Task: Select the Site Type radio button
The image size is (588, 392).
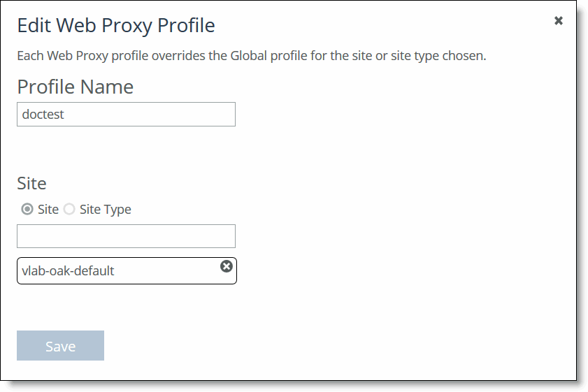Action: coord(69,209)
